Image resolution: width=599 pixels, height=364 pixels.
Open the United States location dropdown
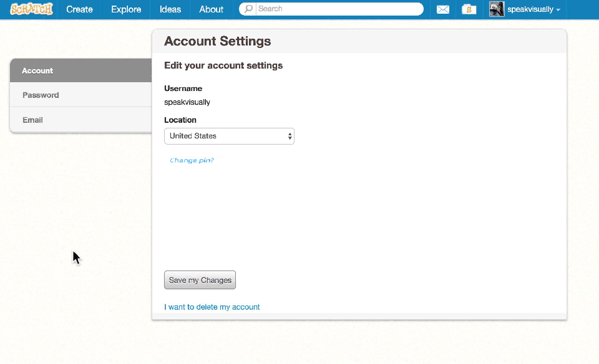point(229,136)
